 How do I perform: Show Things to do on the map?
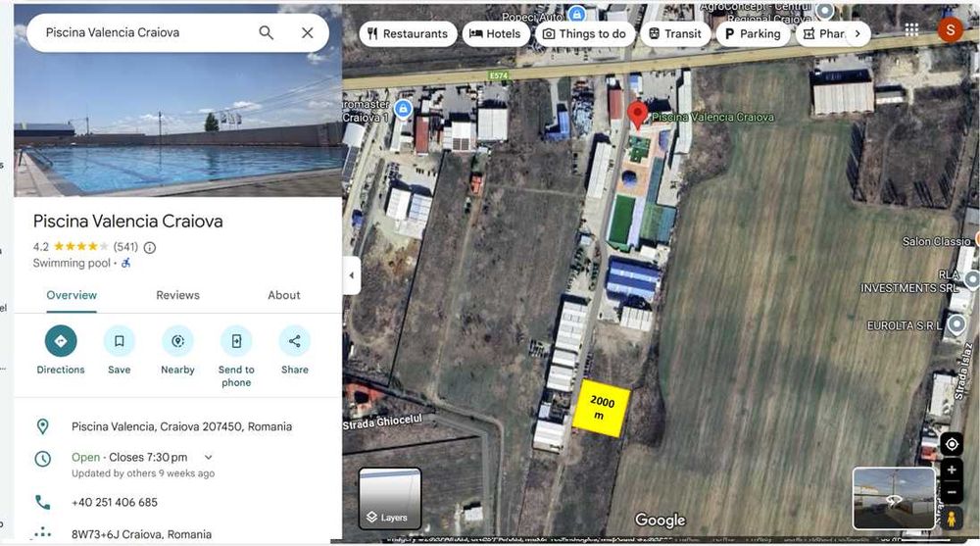(584, 33)
